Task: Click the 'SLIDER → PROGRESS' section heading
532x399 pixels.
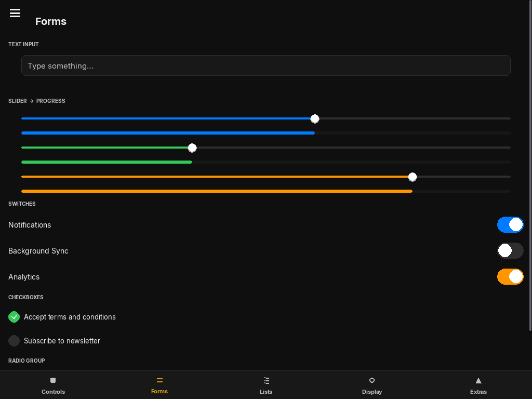Action: (37, 101)
